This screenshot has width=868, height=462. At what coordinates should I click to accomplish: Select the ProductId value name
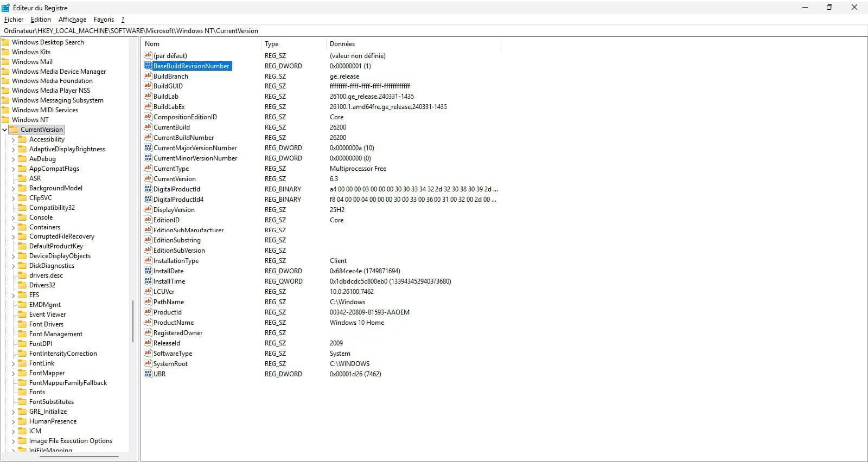pos(168,312)
